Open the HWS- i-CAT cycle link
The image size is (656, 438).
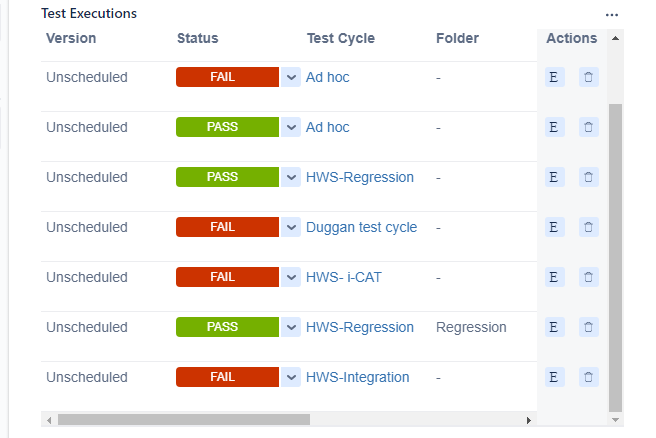(x=343, y=277)
